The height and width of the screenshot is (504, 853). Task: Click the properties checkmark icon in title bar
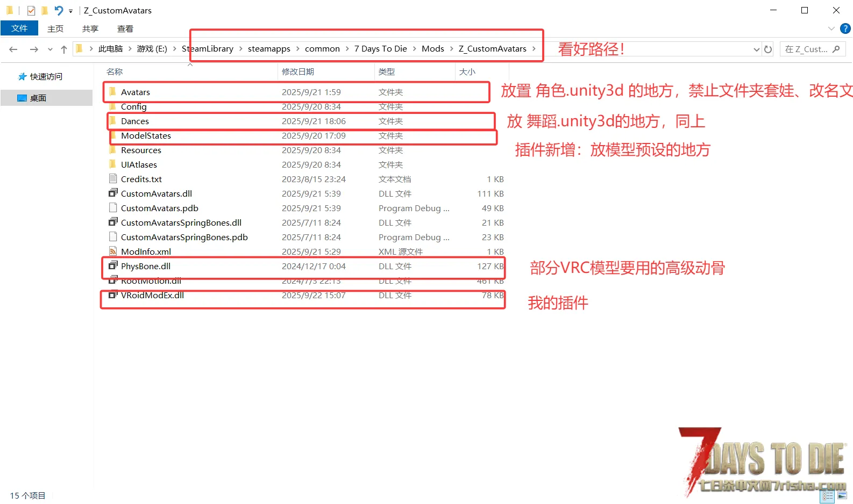[31, 10]
